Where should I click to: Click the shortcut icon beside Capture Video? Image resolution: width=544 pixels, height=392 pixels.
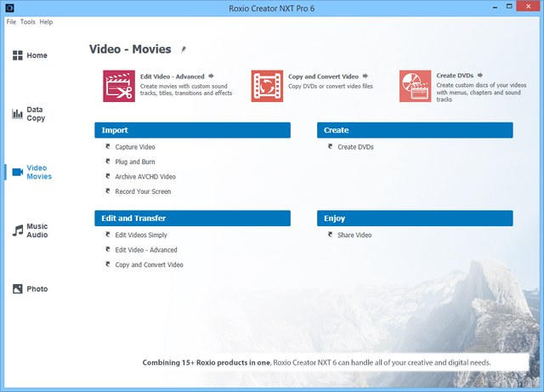pyautogui.click(x=108, y=146)
